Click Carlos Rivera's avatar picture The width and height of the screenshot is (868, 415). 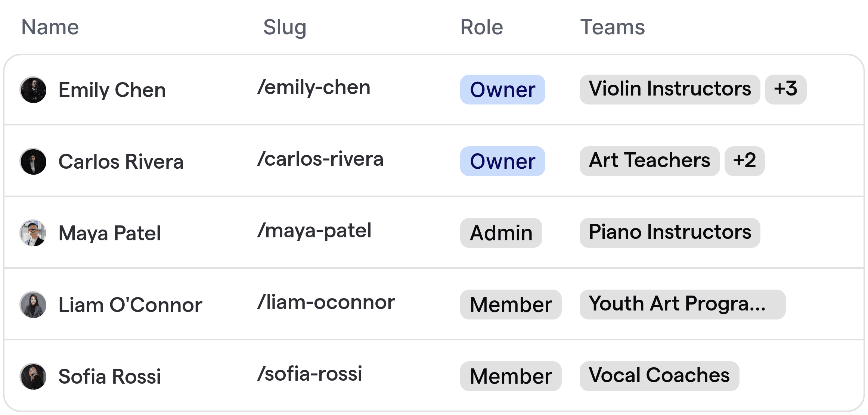[33, 162]
